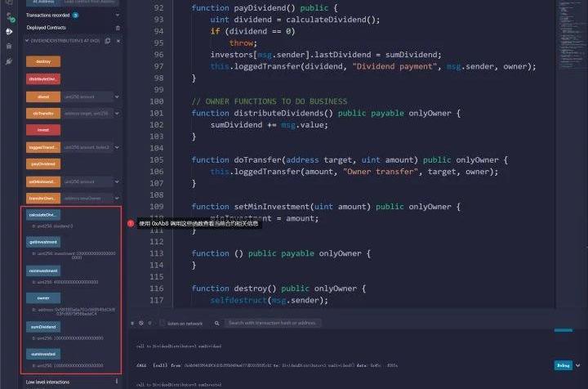
Task: Copy the deployed contract address
Action: (108, 39)
